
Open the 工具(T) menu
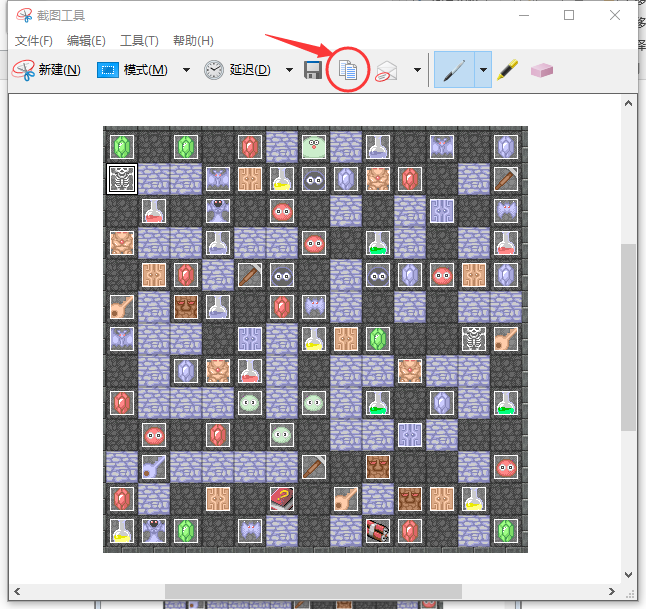coord(139,41)
